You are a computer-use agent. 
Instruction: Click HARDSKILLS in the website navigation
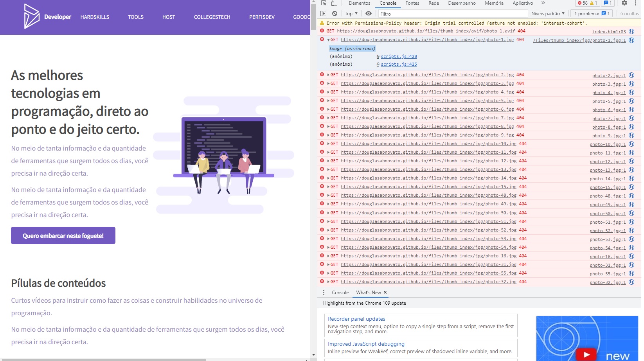[x=95, y=17]
